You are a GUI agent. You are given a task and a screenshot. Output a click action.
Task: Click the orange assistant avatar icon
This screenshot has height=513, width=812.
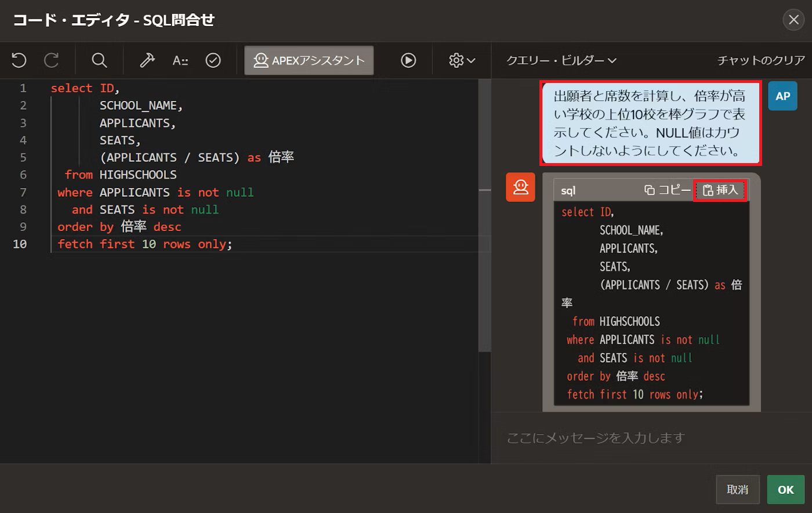coord(520,187)
